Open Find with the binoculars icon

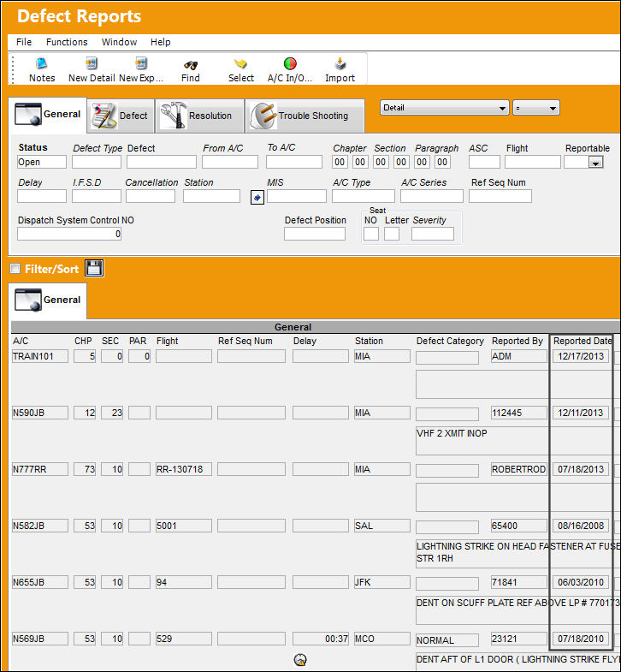tap(191, 65)
